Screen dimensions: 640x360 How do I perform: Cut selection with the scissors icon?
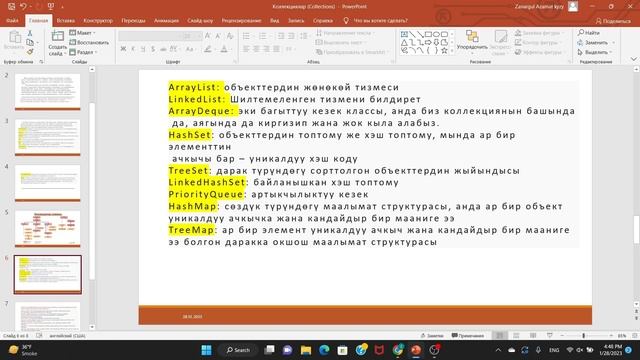click(x=30, y=33)
